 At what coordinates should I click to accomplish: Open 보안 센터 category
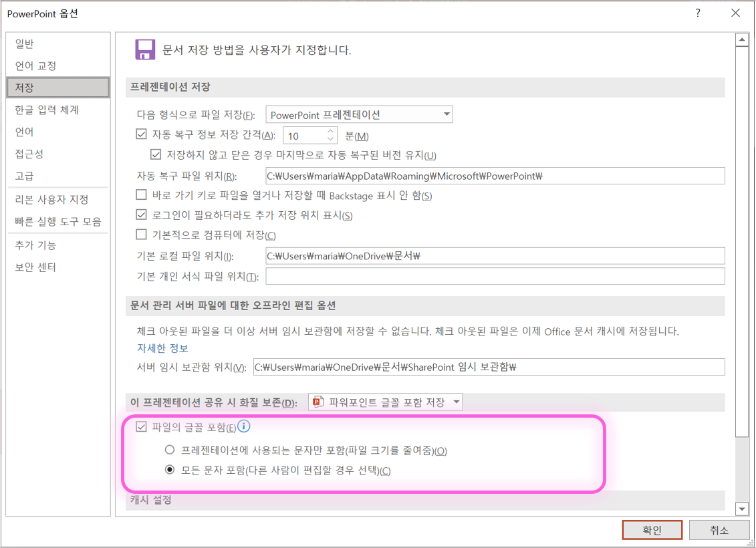pos(58,267)
